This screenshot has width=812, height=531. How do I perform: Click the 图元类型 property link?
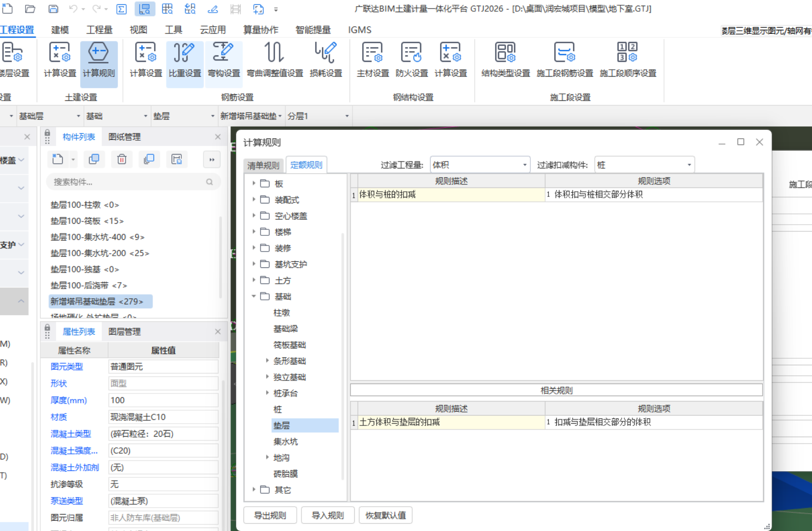[x=67, y=367]
